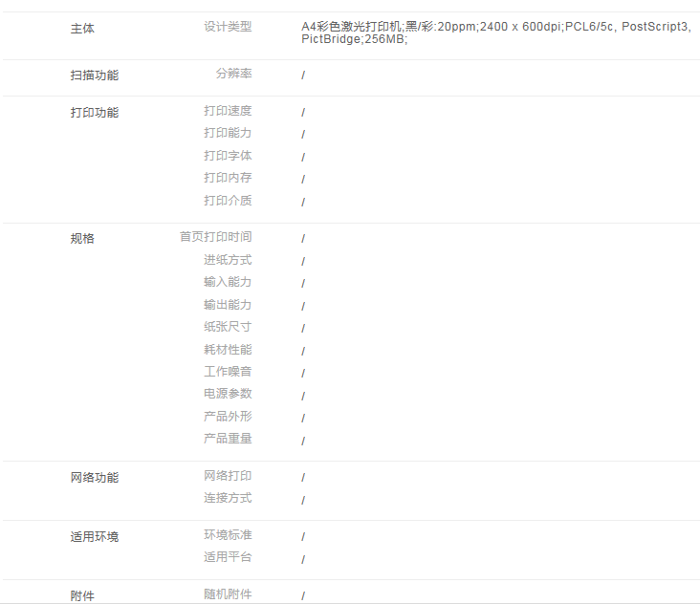Select the 产品重量 spec label

pyautogui.click(x=228, y=439)
